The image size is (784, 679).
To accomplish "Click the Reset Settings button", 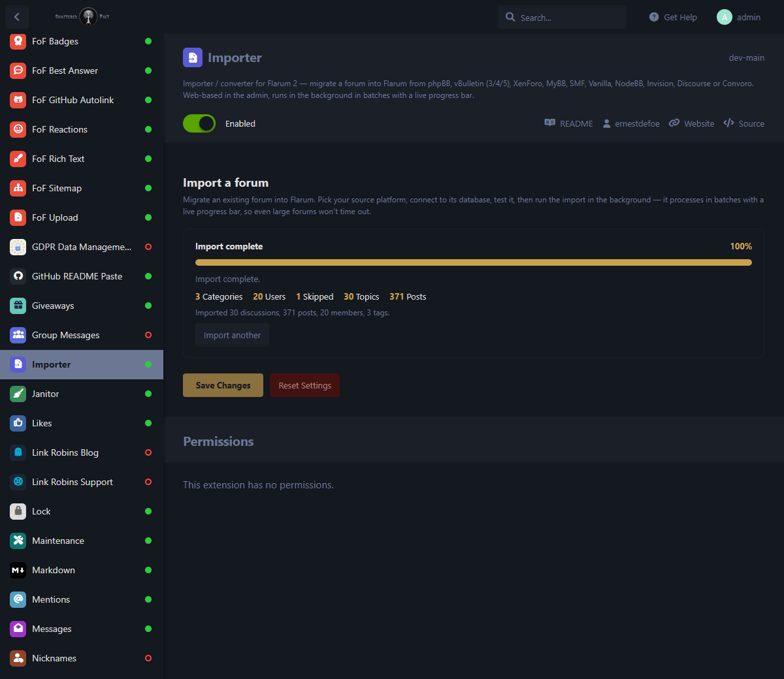I will tap(304, 385).
